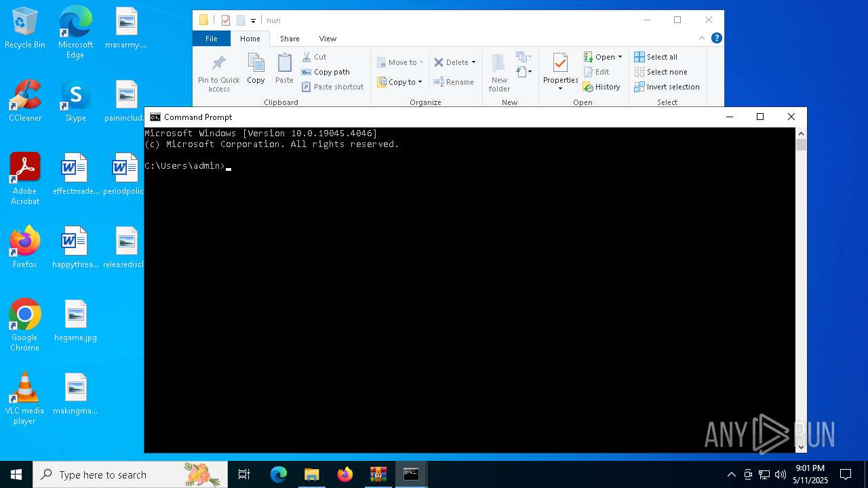Select the effectmade Word document
Viewport: 868px width, 488px height.
click(x=75, y=175)
